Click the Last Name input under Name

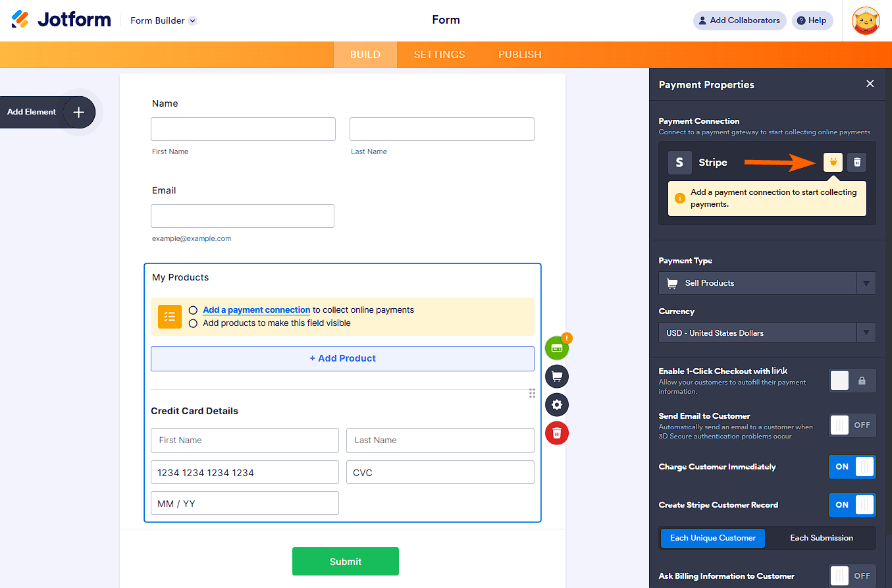tap(442, 129)
